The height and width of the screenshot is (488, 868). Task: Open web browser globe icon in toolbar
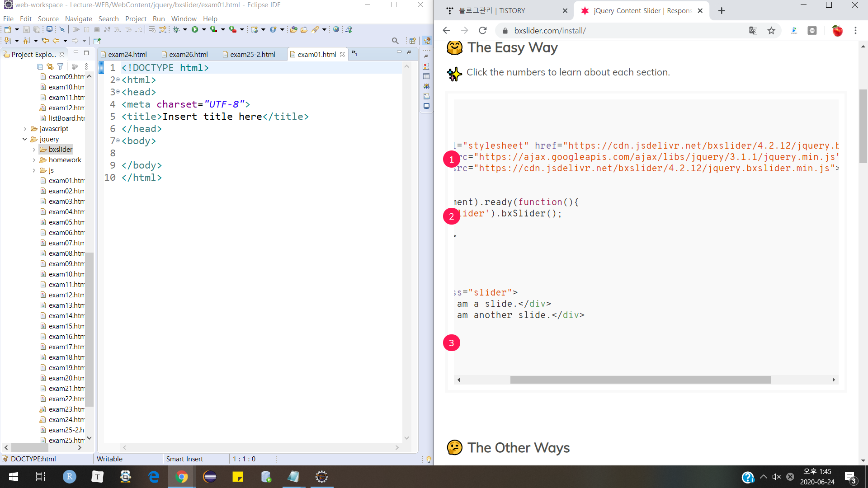(336, 29)
